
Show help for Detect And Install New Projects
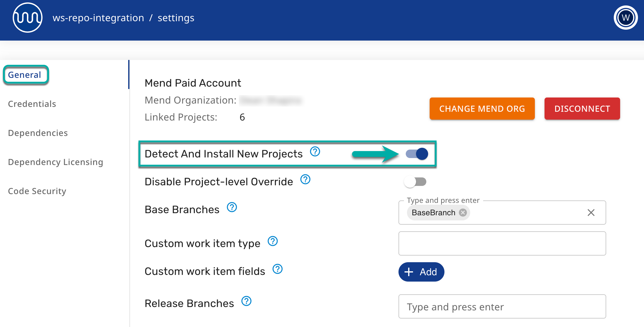(315, 151)
